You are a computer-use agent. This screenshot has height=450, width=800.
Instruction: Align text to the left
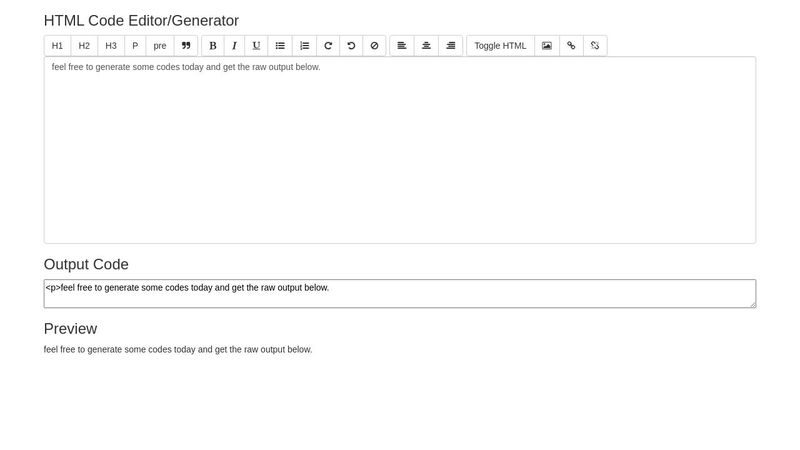coord(402,46)
